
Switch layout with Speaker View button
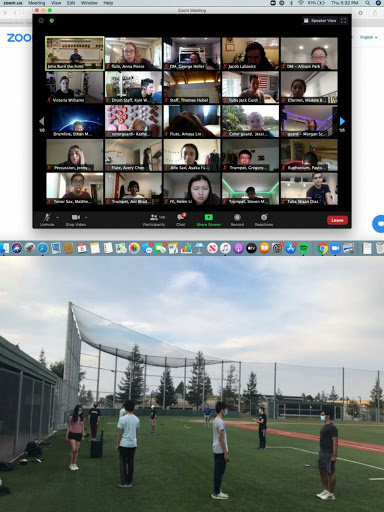tap(320, 21)
